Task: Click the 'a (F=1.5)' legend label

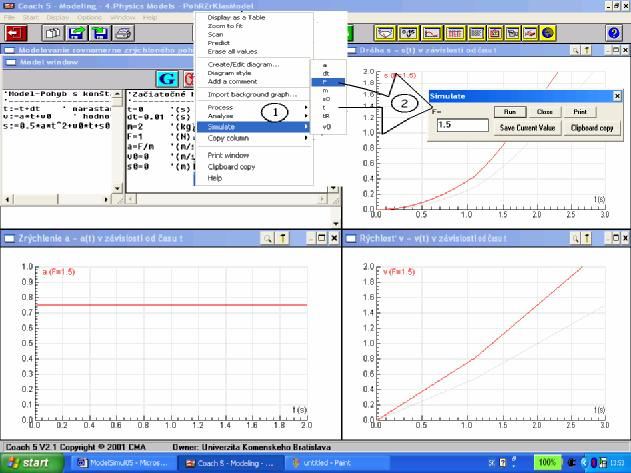Action: coord(59,272)
